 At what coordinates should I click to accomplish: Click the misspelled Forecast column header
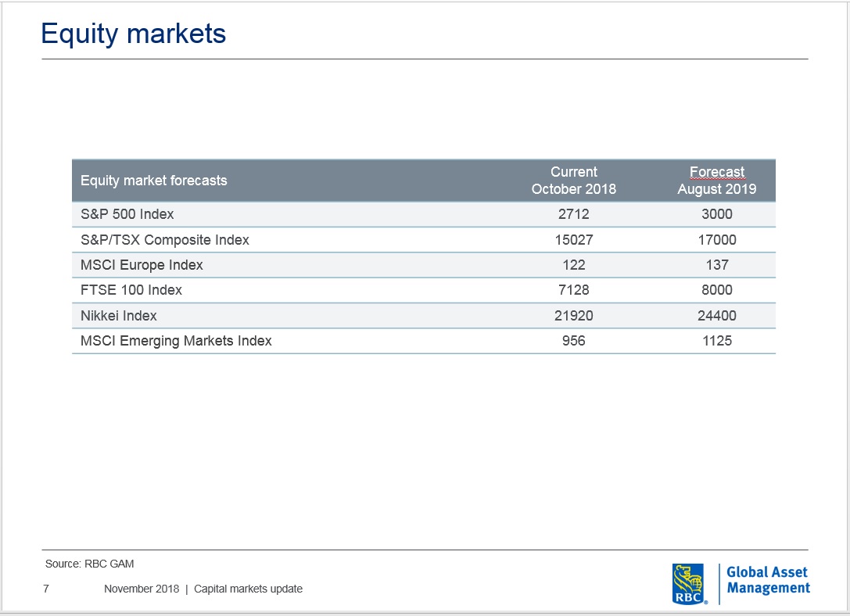pos(716,173)
